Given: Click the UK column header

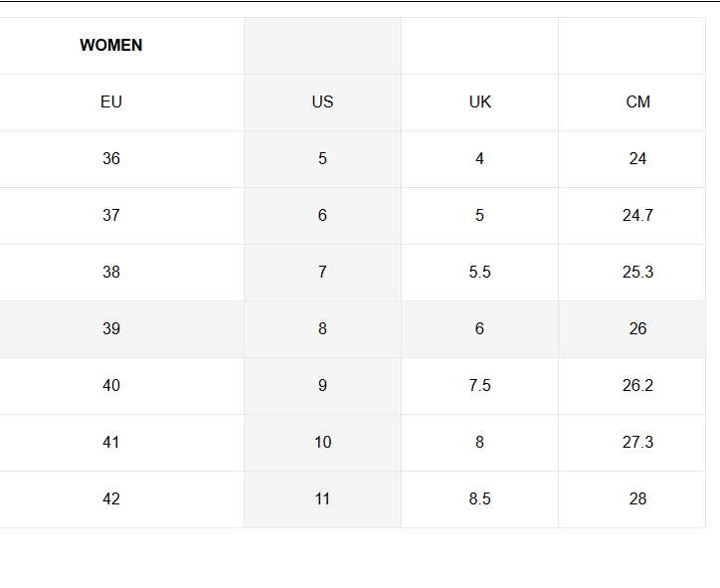Looking at the screenshot, I should click(479, 101).
